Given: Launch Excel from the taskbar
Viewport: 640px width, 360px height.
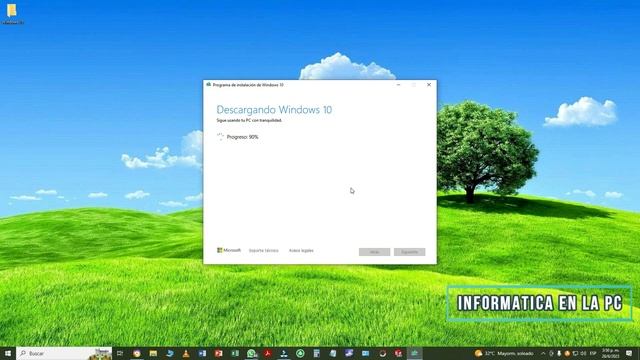Looking at the screenshot, I should pyautogui.click(x=235, y=353).
